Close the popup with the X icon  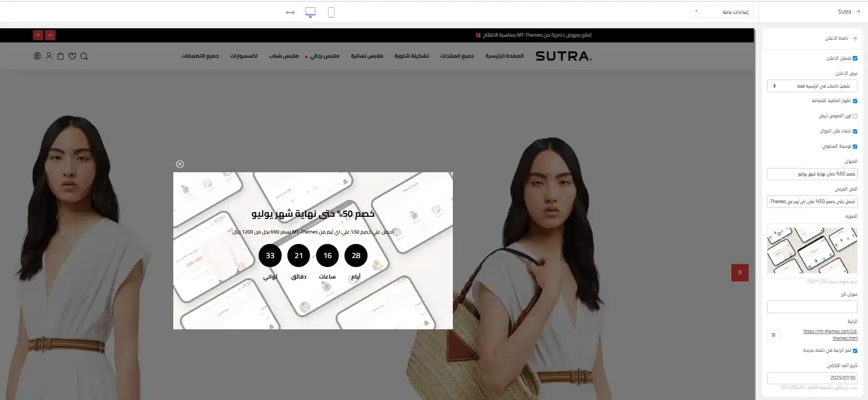tap(180, 164)
